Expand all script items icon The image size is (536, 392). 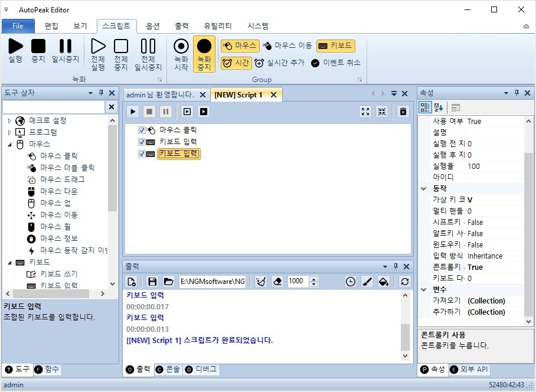pyautogui.click(x=365, y=112)
